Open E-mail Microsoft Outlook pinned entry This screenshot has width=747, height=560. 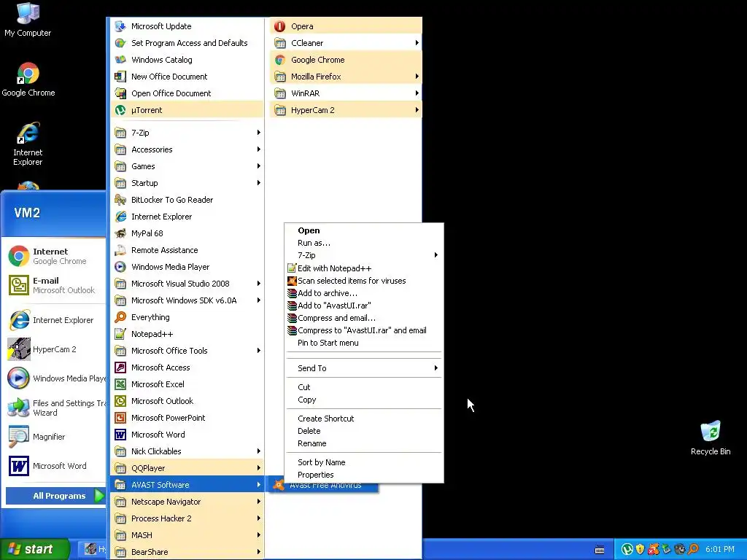point(54,285)
